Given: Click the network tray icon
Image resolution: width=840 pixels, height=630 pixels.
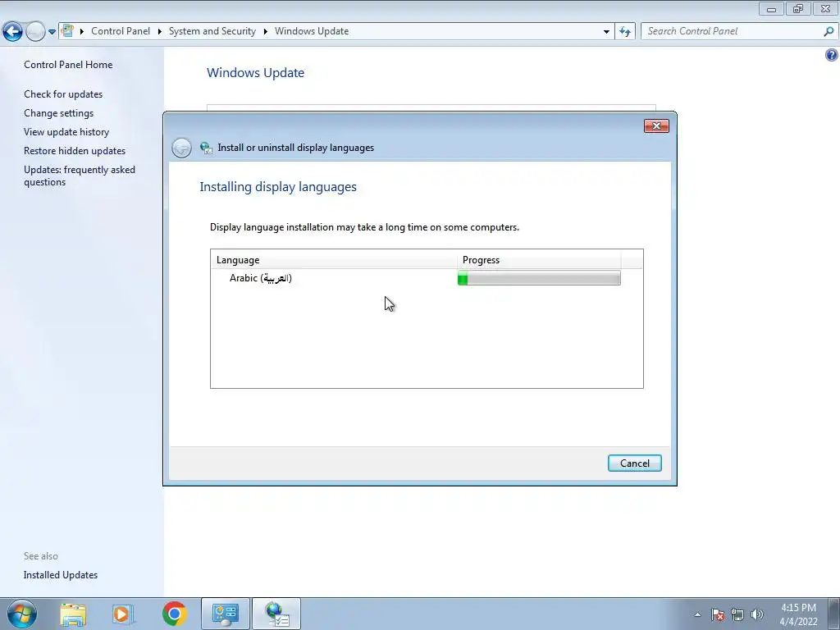Looking at the screenshot, I should tap(737, 614).
